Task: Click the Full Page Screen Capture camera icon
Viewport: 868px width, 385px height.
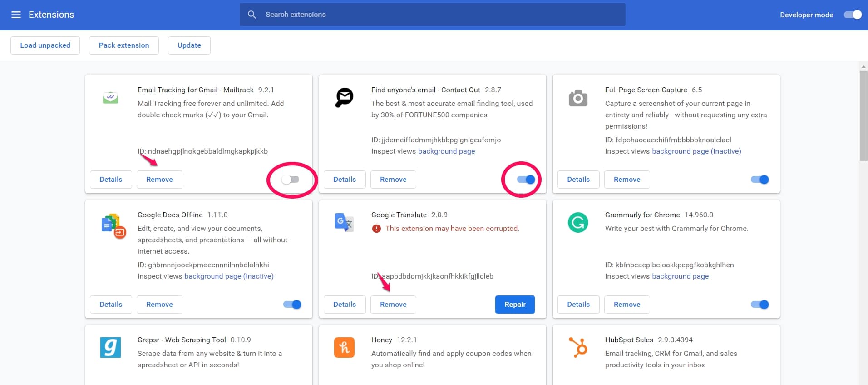Action: (578, 98)
